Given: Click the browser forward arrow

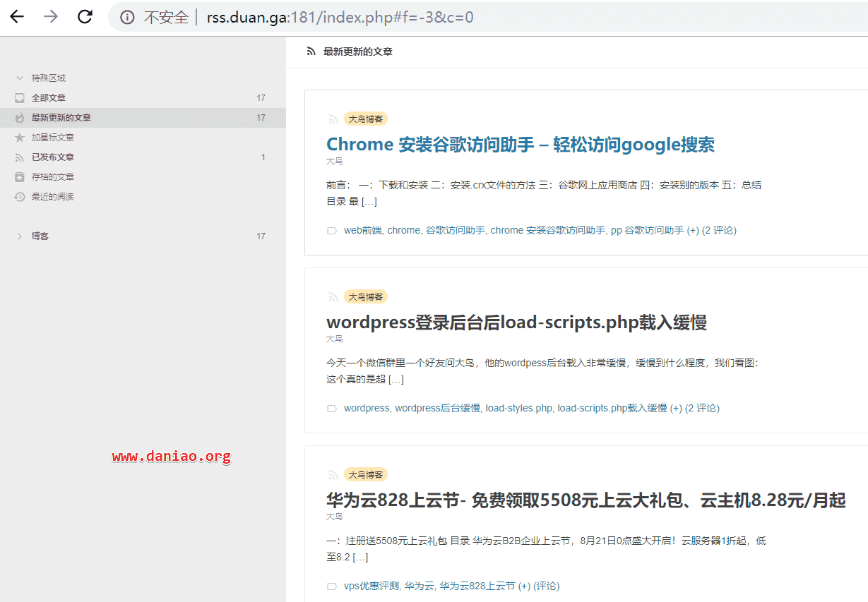Looking at the screenshot, I should click(x=51, y=17).
